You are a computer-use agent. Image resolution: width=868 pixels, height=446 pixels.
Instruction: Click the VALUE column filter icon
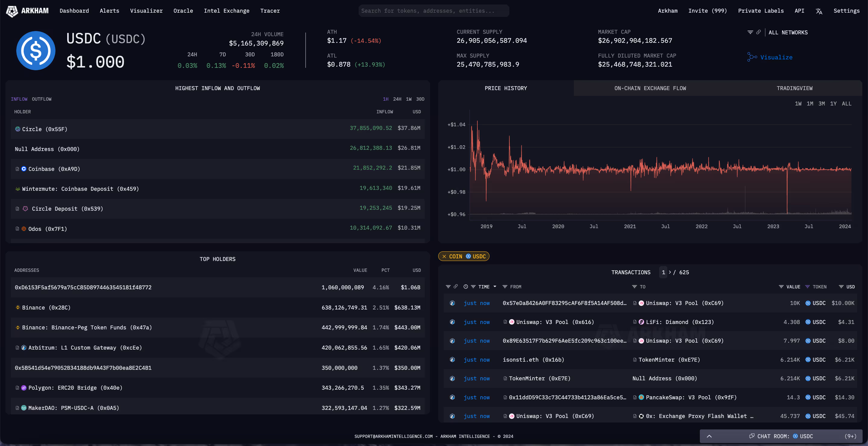(782, 286)
